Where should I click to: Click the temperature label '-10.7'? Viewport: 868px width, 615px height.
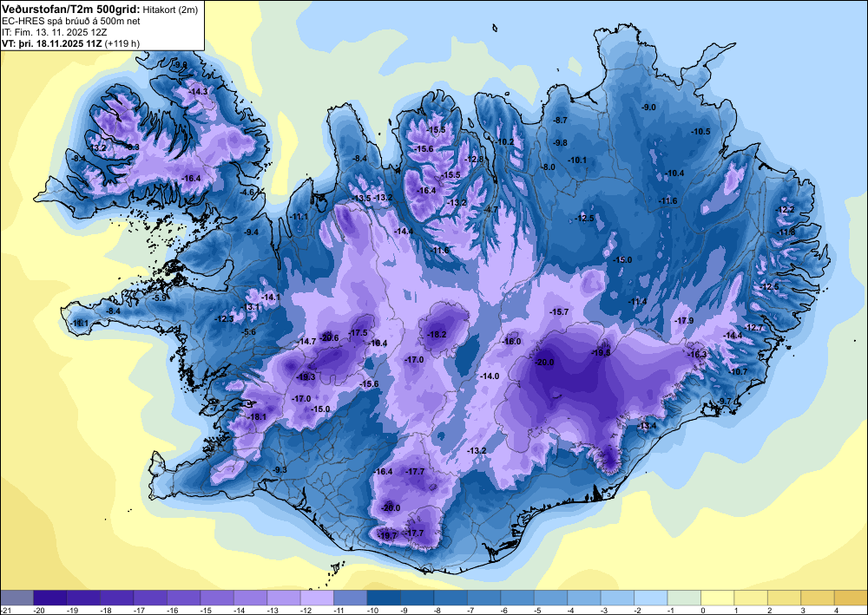739,371
